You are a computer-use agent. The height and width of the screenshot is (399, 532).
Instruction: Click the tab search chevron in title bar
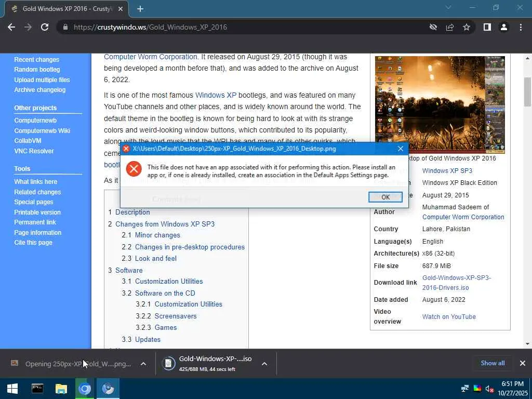[448, 7]
